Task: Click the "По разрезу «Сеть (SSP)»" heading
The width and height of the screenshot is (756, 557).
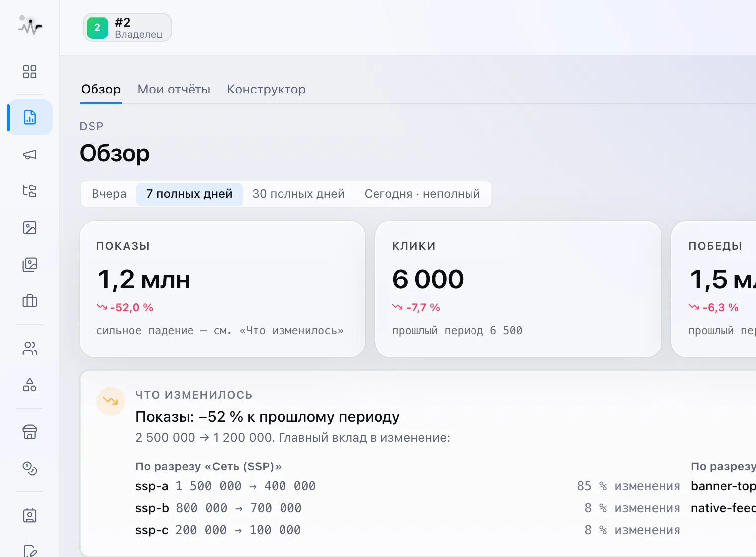Action: (x=208, y=466)
